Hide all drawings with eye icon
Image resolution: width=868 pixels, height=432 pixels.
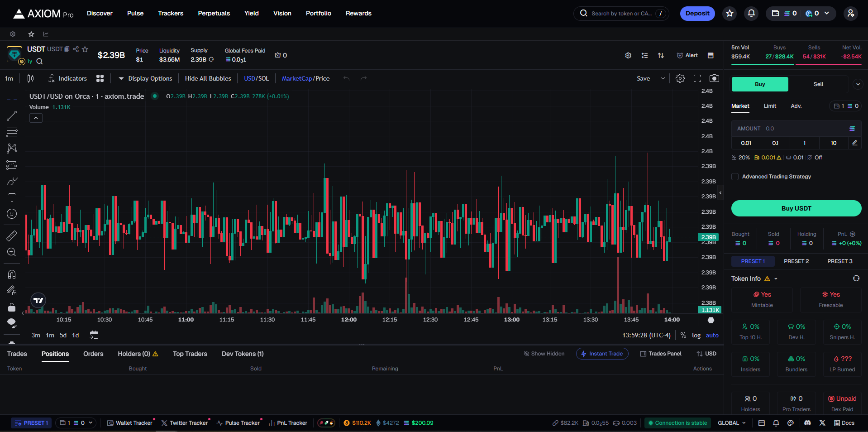coord(12,323)
